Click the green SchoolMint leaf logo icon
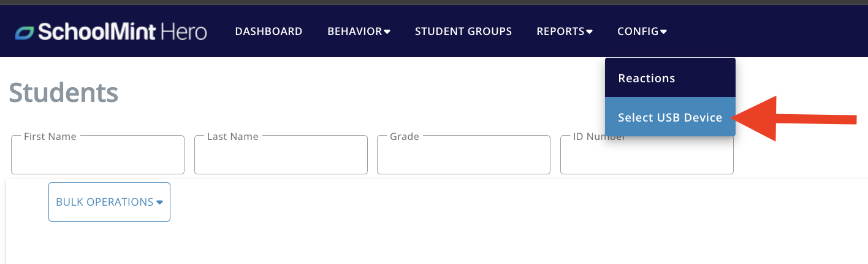This screenshot has height=264, width=868. coord(26,32)
